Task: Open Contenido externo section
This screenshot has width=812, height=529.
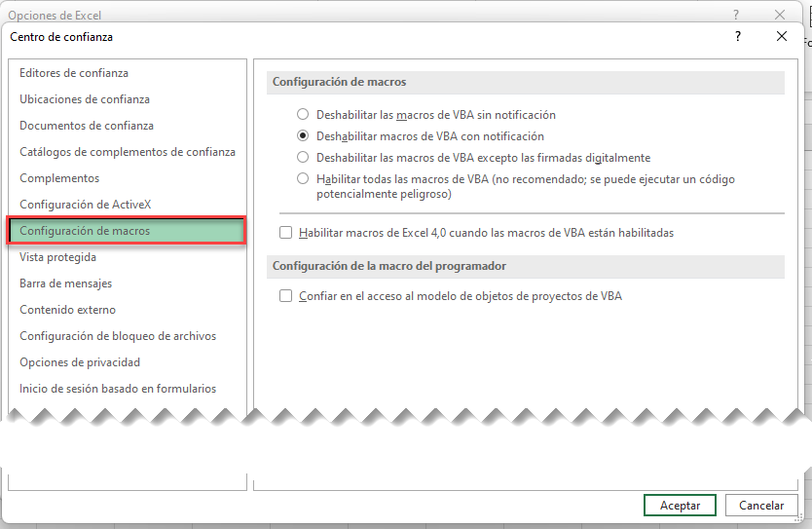Action: tap(127, 310)
